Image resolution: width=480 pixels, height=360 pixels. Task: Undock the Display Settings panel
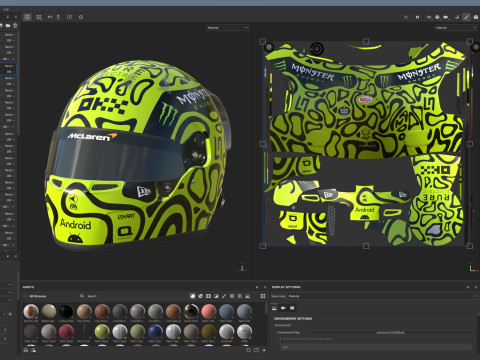pos(468,287)
